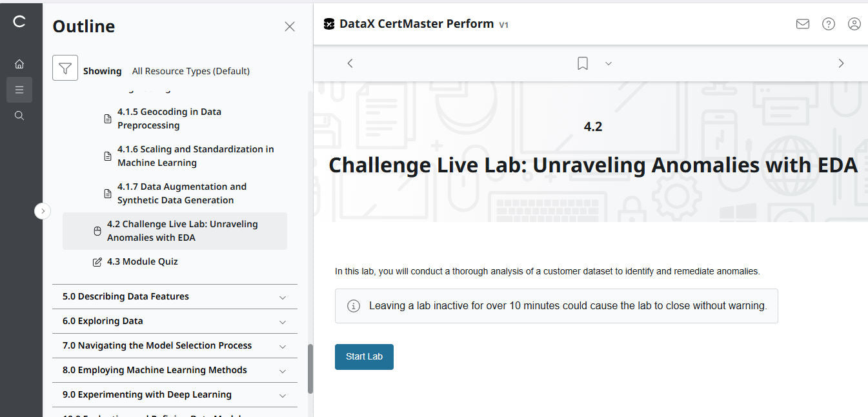868x417 pixels.
Task: Click the Start Lab button
Action: [364, 357]
